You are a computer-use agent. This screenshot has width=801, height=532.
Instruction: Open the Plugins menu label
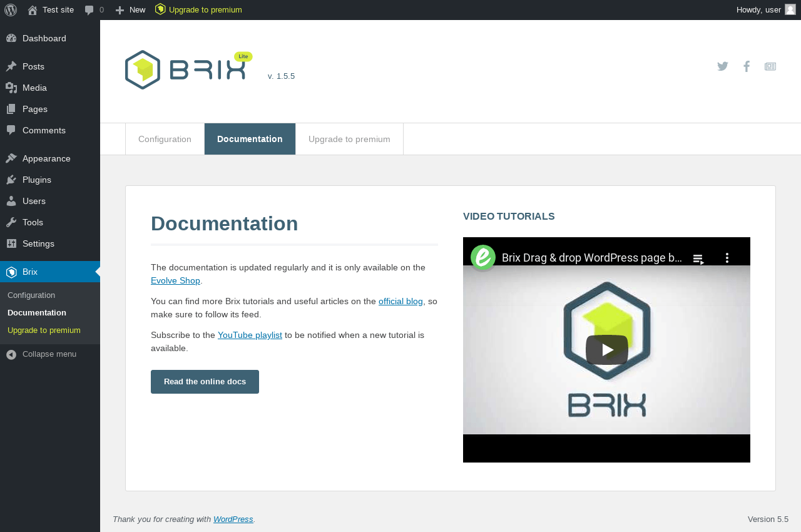coord(37,180)
